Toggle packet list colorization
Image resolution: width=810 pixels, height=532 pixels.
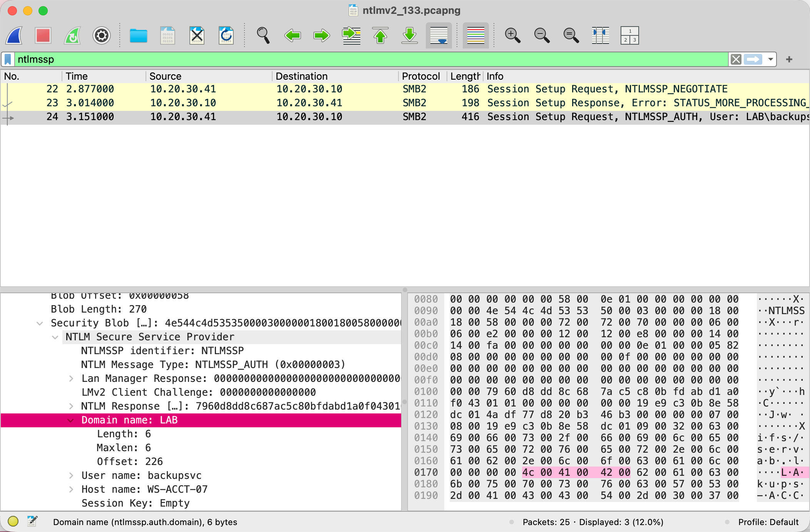(x=476, y=36)
